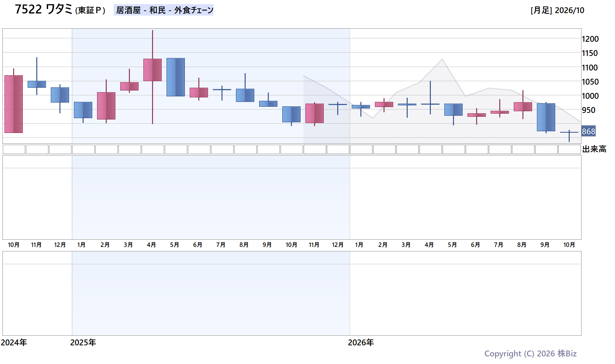Click the 1050 price axis label

[x=590, y=82]
